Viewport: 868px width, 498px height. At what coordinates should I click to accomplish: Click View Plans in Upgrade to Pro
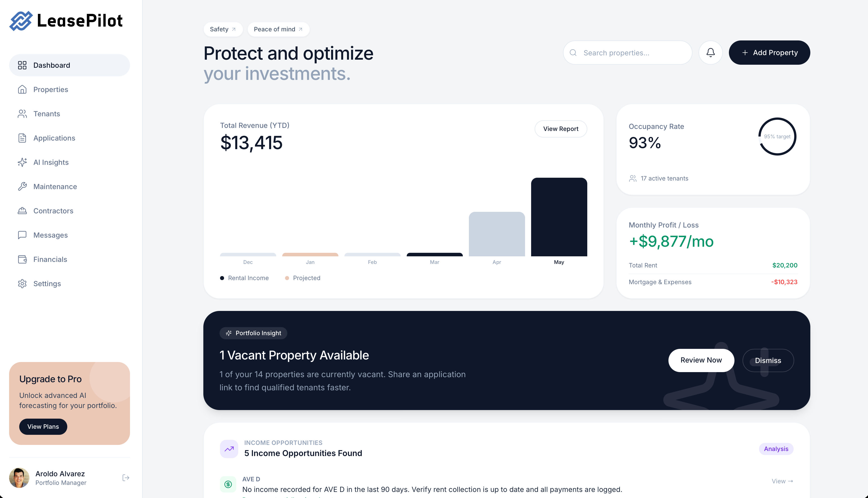[x=43, y=426]
